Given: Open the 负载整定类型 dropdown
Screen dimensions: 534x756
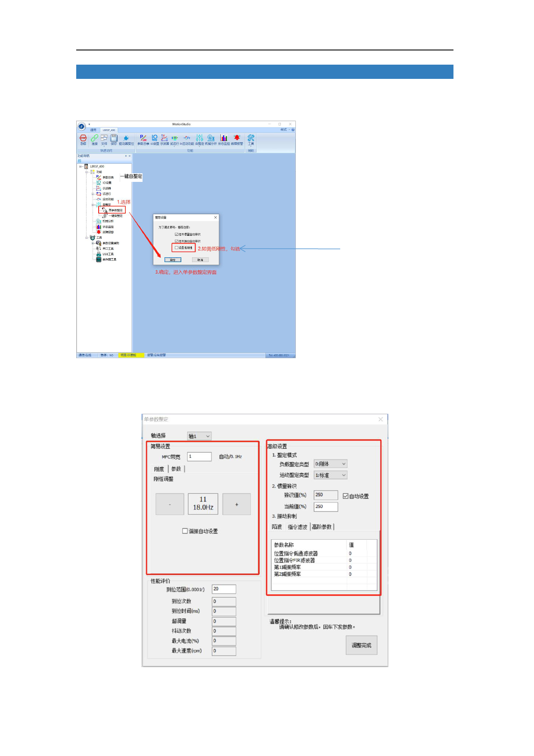Looking at the screenshot, I should pos(330,464).
